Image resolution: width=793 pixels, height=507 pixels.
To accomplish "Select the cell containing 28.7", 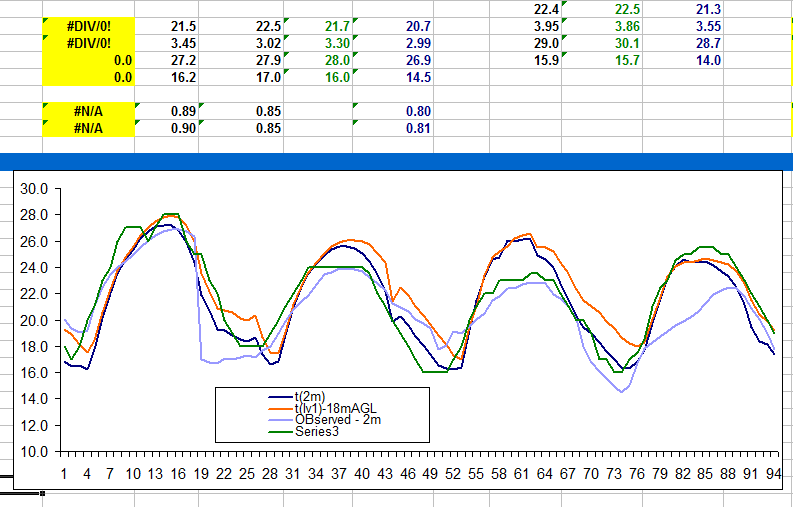I will tap(707, 43).
